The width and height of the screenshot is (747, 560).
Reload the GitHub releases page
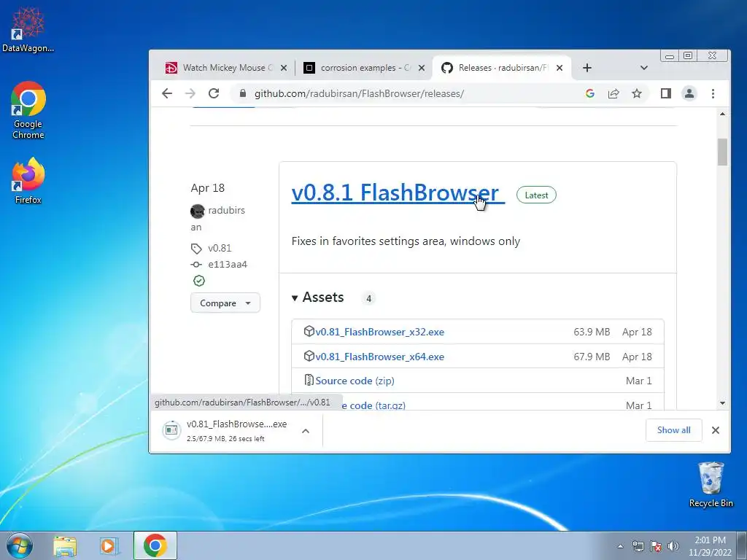click(214, 94)
